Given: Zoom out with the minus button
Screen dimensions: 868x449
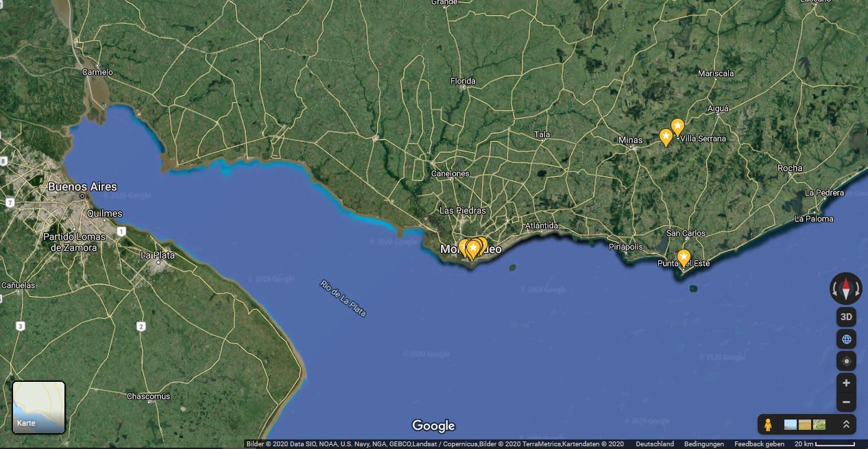Looking at the screenshot, I should point(846,402).
